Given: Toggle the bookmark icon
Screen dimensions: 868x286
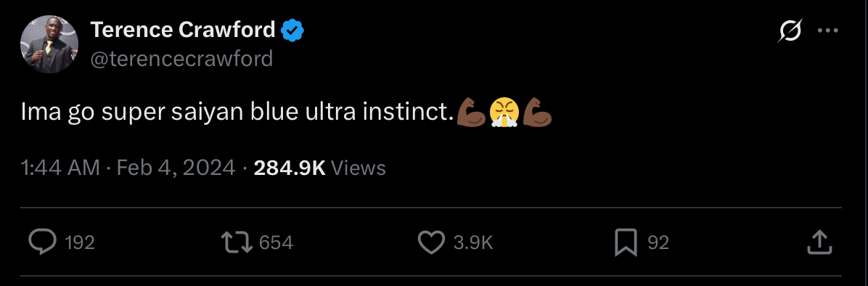Looking at the screenshot, I should click(626, 242).
